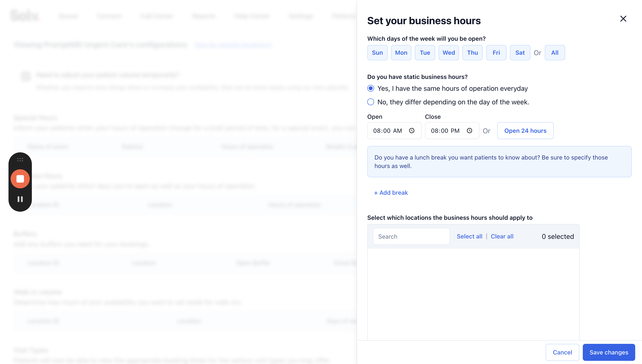Stop the screen recording with red button
The height and width of the screenshot is (364, 642).
pos(20,179)
